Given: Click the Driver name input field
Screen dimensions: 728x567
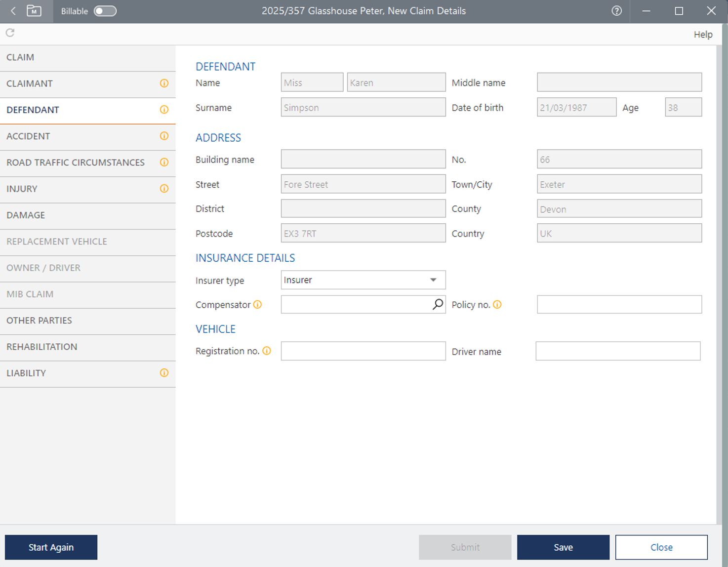Looking at the screenshot, I should coord(617,351).
